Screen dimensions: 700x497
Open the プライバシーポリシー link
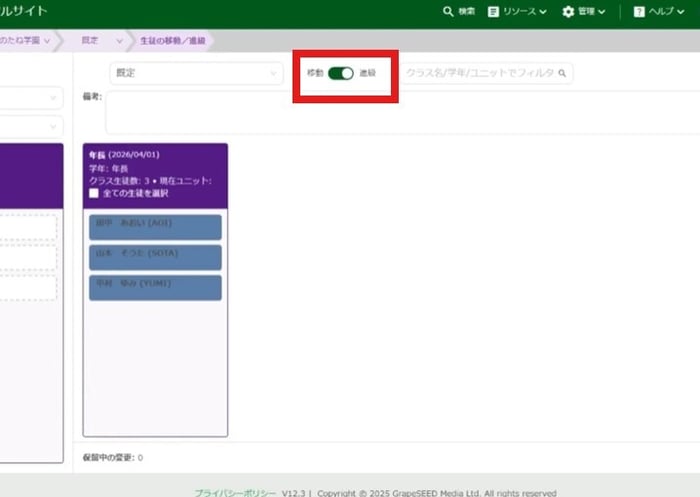pos(235,492)
